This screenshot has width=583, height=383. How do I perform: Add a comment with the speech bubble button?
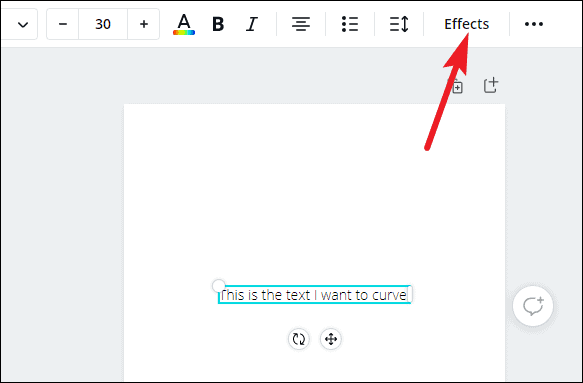pyautogui.click(x=533, y=306)
